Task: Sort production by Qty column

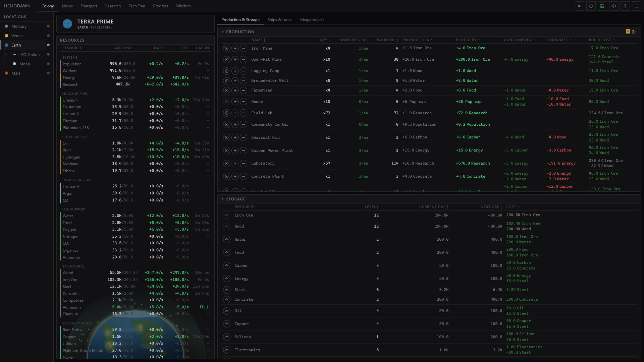Action: (x=325, y=40)
